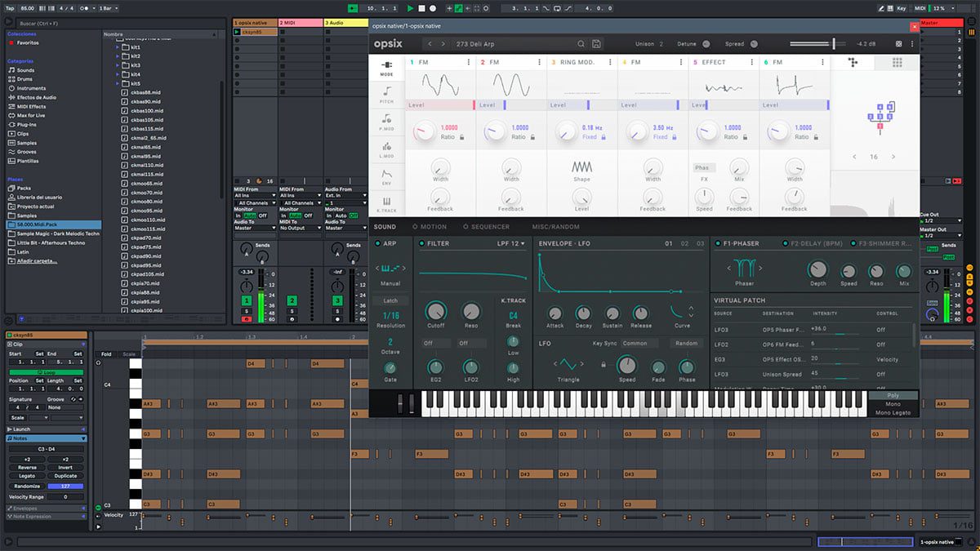Switch to the SOUND tab
This screenshot has height=551, width=980.
point(385,227)
